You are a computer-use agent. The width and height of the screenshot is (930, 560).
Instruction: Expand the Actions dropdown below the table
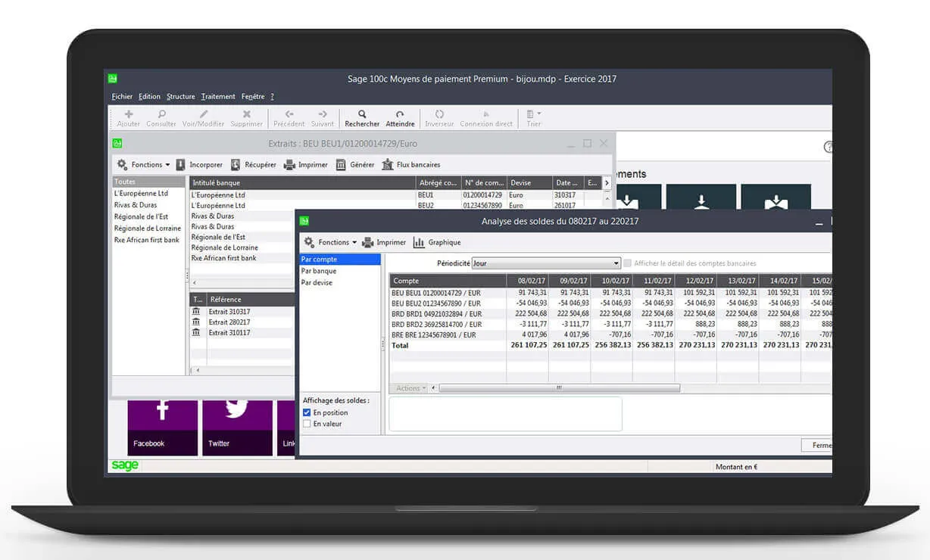tap(410, 388)
